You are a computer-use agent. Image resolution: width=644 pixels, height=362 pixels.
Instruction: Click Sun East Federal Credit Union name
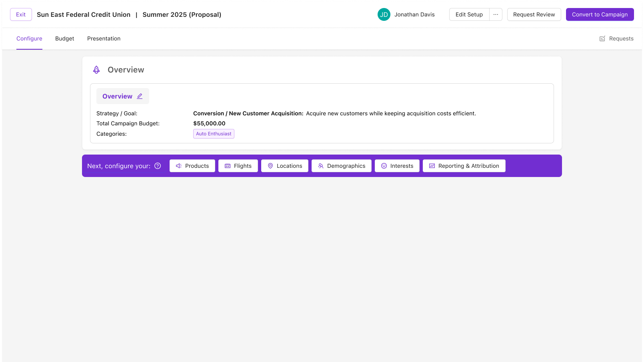point(84,14)
